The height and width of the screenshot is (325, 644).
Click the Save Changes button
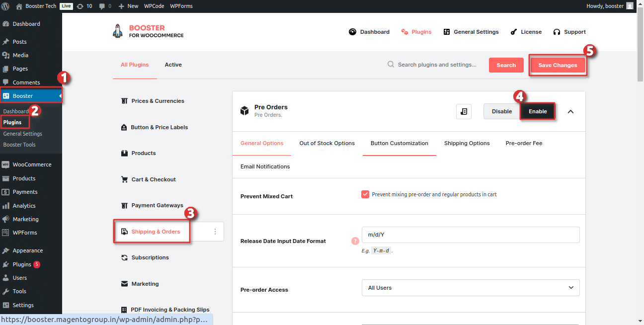(x=557, y=65)
